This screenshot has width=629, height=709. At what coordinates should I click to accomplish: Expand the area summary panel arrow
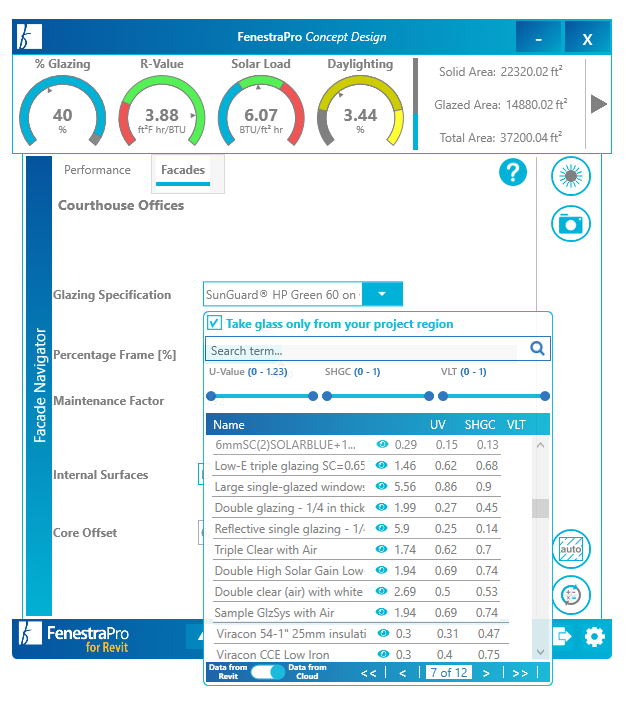(599, 104)
